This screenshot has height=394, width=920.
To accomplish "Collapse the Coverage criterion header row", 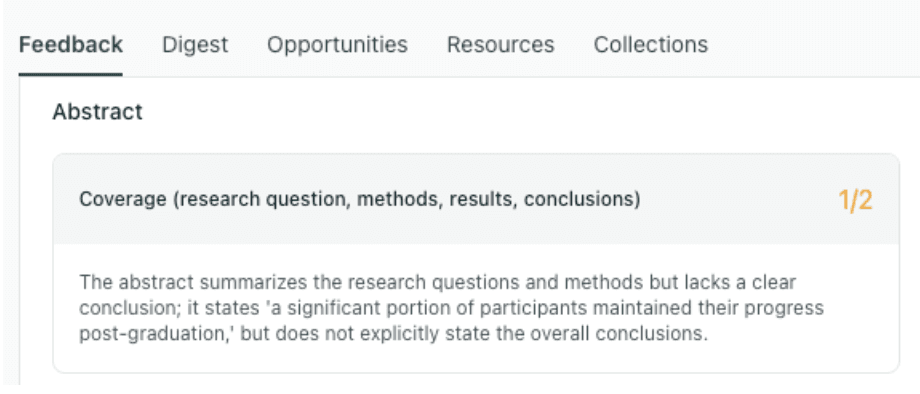I will pyautogui.click(x=476, y=199).
